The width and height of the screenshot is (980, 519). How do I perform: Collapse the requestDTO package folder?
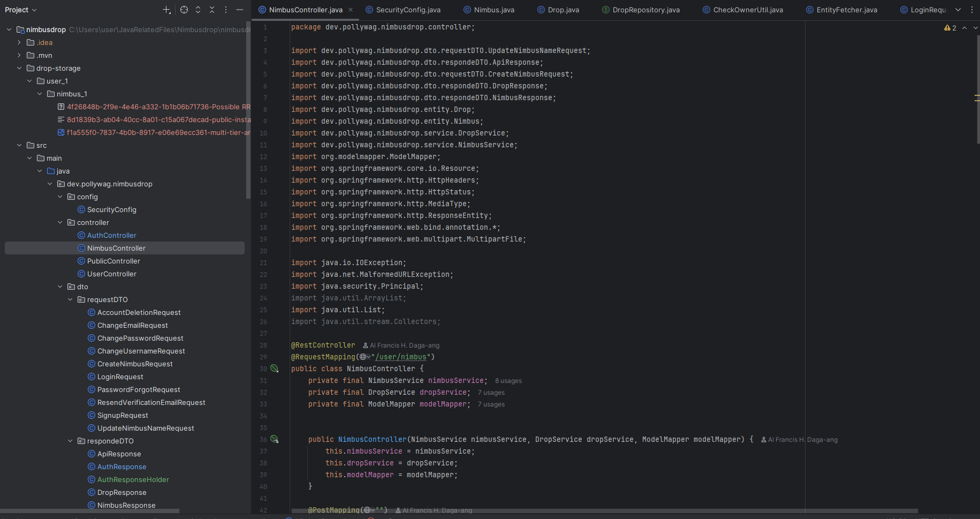pos(70,299)
